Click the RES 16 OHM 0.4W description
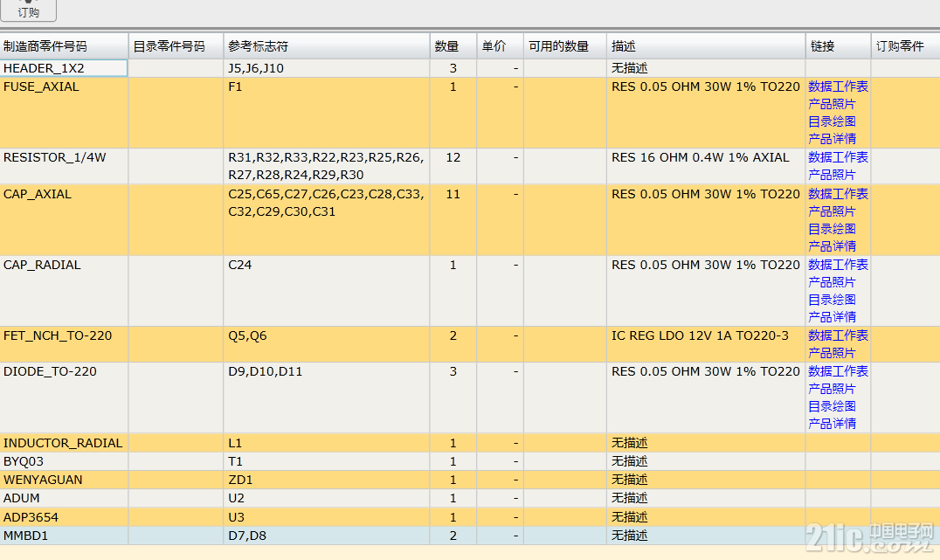This screenshot has height=560, width=940. [701, 157]
